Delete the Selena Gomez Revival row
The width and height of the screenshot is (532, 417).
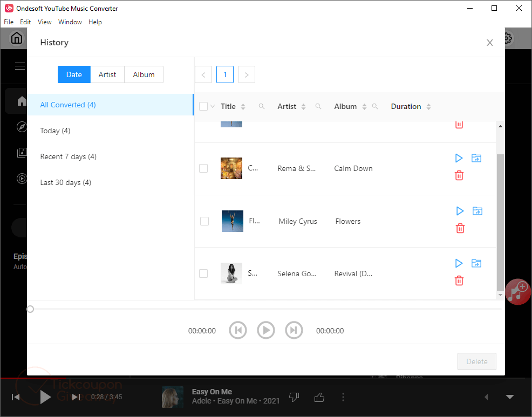[x=459, y=281]
